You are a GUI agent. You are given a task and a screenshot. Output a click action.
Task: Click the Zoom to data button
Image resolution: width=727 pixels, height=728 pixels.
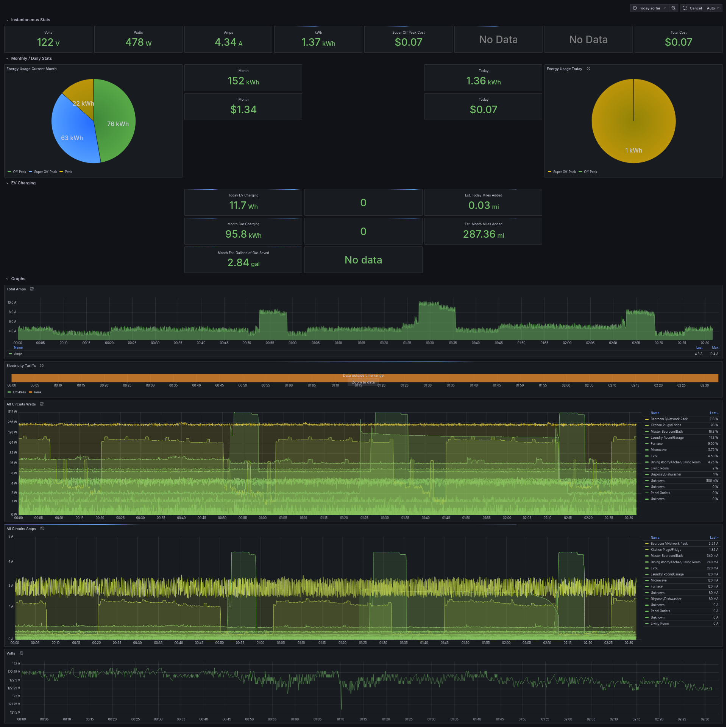point(363,382)
